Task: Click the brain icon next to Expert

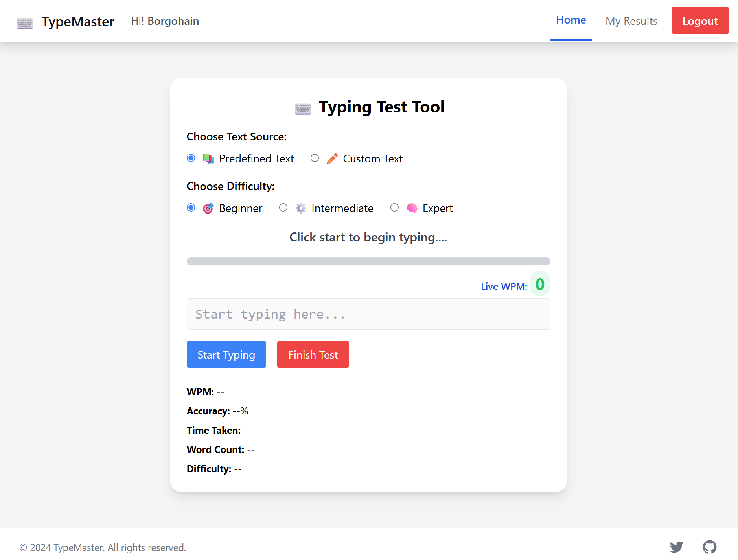Action: point(412,208)
